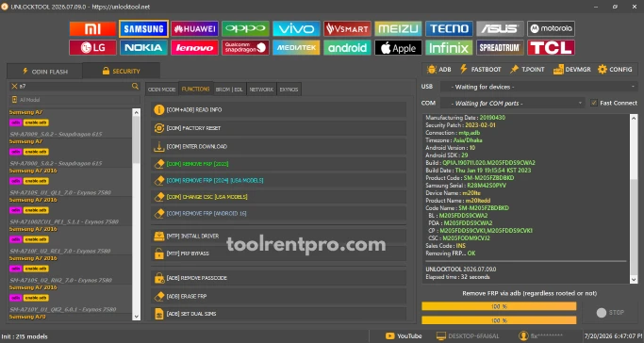Choose the Huawei brand logo

click(x=194, y=28)
